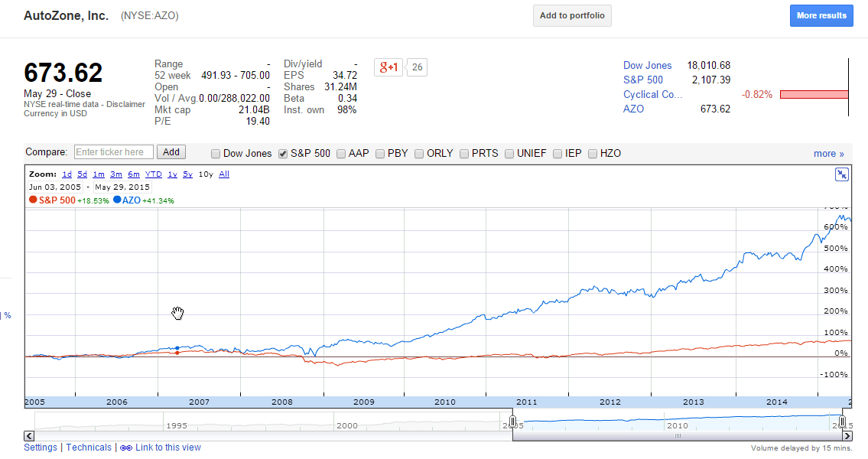This screenshot has width=868, height=459.
Task: Set chart zoom to 1m
Action: click(99, 174)
